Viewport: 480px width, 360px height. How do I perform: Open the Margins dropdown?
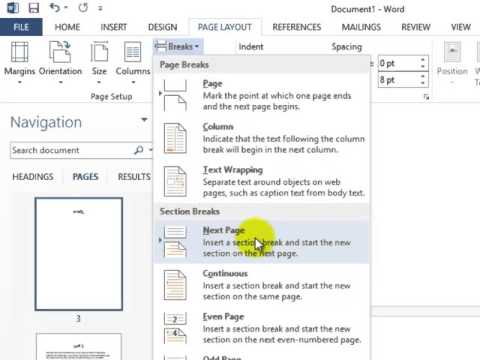coord(19,62)
